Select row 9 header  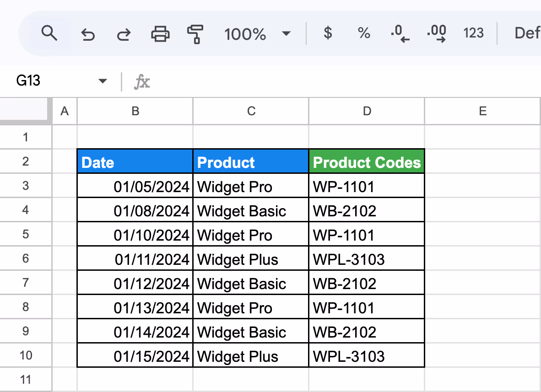pyautogui.click(x=26, y=331)
